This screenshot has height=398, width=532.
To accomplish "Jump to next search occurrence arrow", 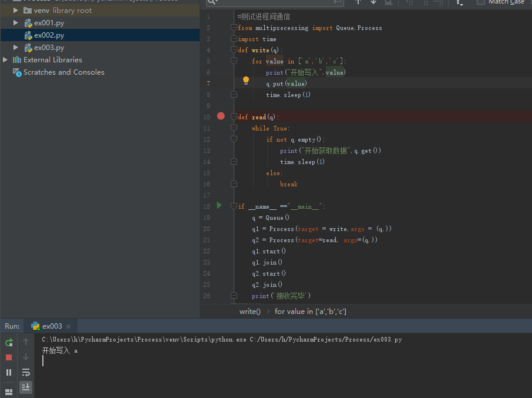I will click(x=373, y=2).
